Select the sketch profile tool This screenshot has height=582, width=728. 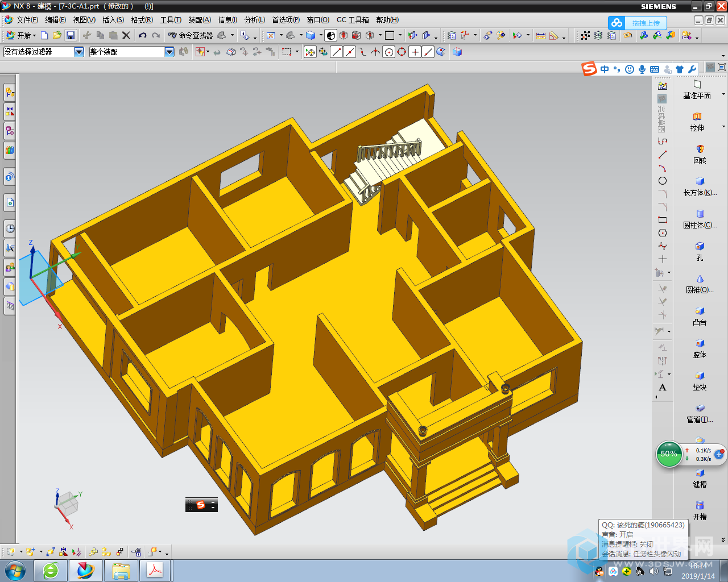662,141
